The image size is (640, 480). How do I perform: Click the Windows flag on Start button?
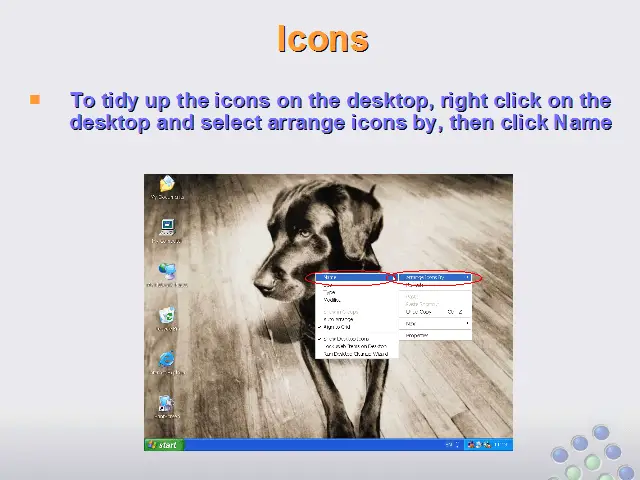click(152, 445)
